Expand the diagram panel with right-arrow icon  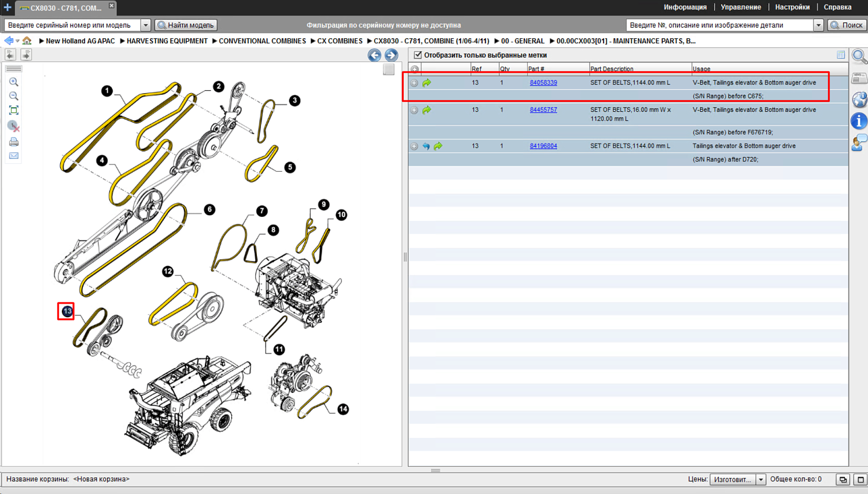tap(26, 54)
